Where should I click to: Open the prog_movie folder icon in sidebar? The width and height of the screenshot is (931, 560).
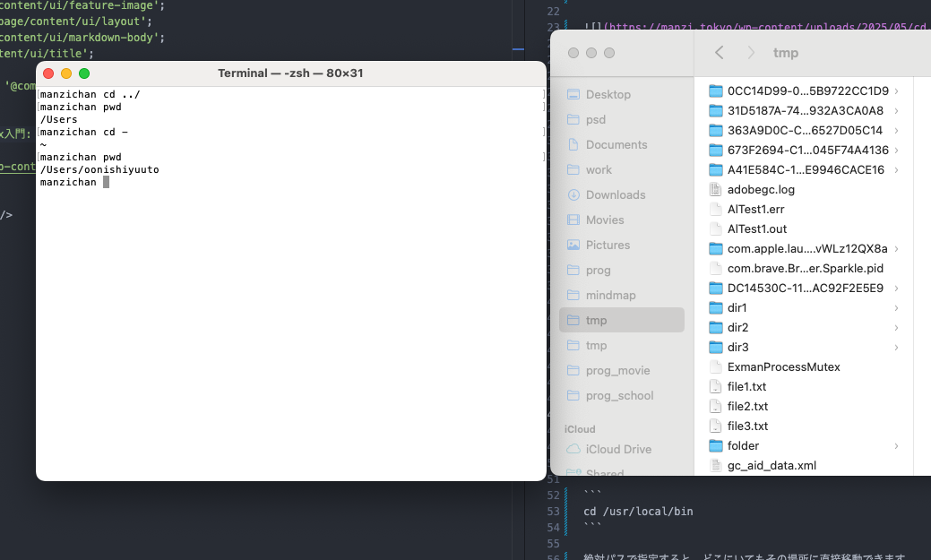click(573, 371)
